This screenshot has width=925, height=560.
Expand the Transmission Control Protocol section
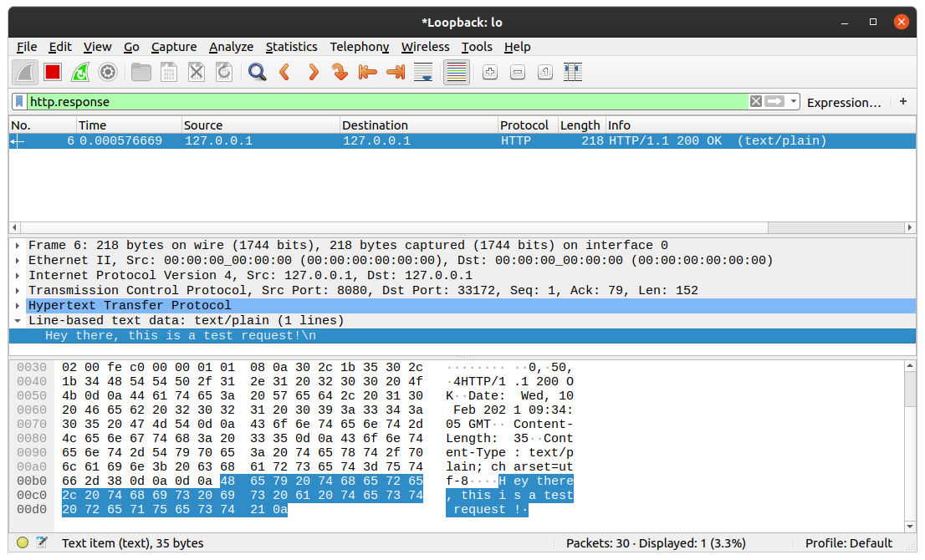coord(17,290)
